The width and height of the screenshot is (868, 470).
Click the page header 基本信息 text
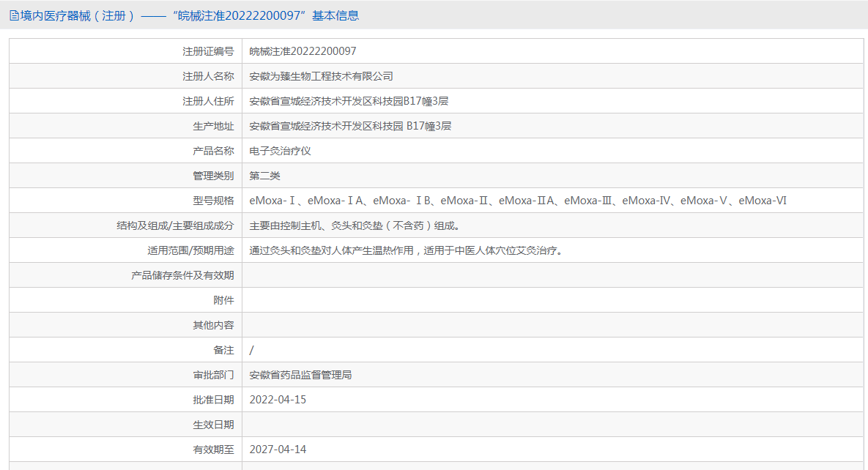(337, 15)
